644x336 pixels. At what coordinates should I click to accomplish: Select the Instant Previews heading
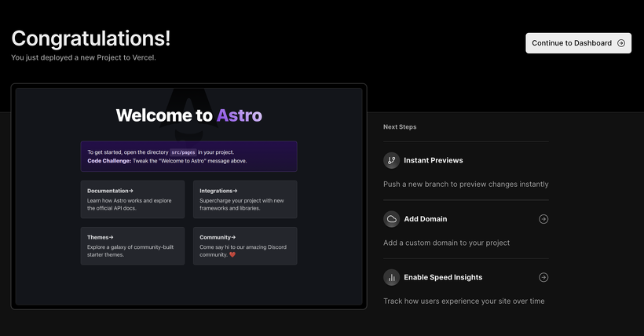(434, 160)
